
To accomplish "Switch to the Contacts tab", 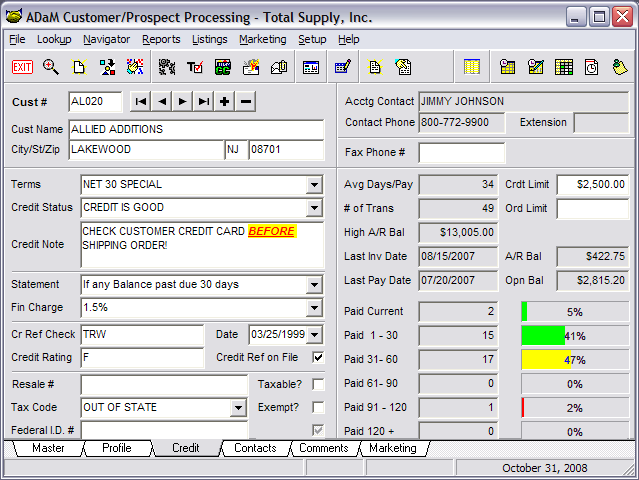I will (x=255, y=449).
